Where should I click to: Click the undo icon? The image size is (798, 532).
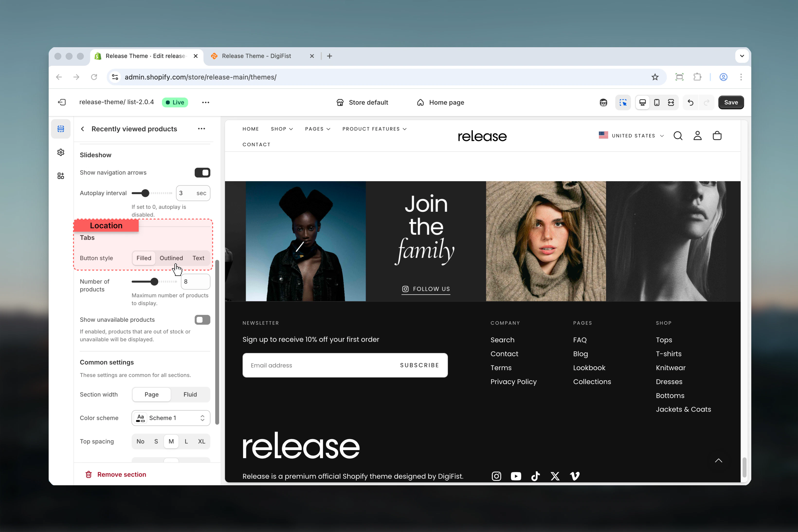(x=690, y=102)
